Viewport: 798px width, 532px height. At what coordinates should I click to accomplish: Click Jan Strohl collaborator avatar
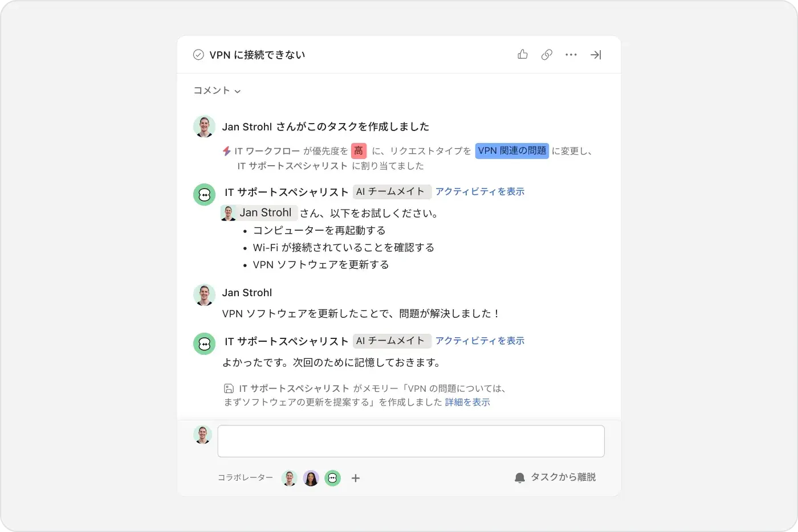[290, 478]
